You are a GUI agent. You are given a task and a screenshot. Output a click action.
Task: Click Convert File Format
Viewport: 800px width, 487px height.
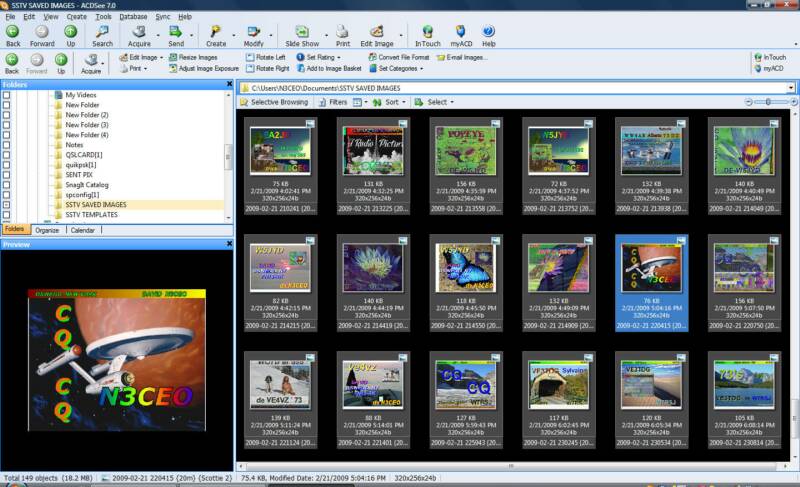point(403,58)
